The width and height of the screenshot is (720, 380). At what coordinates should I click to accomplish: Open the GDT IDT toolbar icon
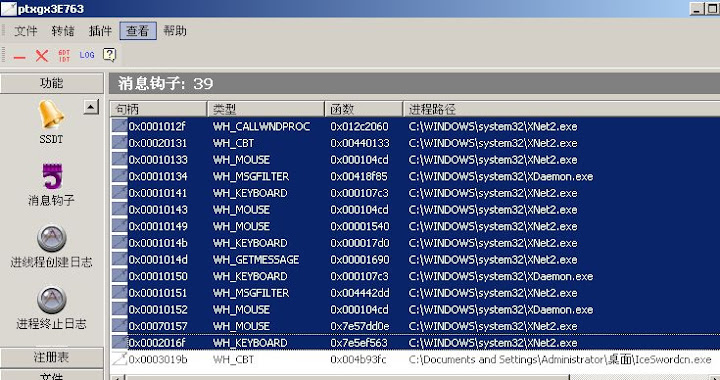coord(64,56)
